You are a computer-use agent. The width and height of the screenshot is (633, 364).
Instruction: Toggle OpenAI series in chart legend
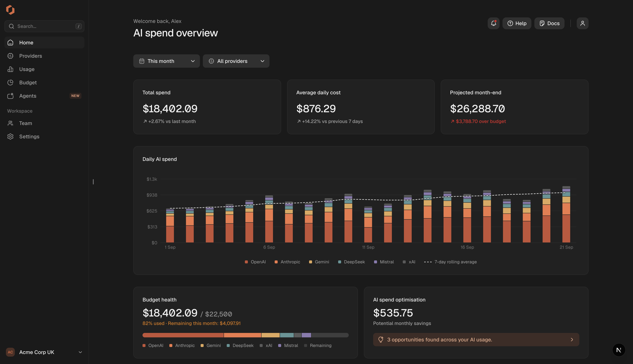[x=255, y=262]
